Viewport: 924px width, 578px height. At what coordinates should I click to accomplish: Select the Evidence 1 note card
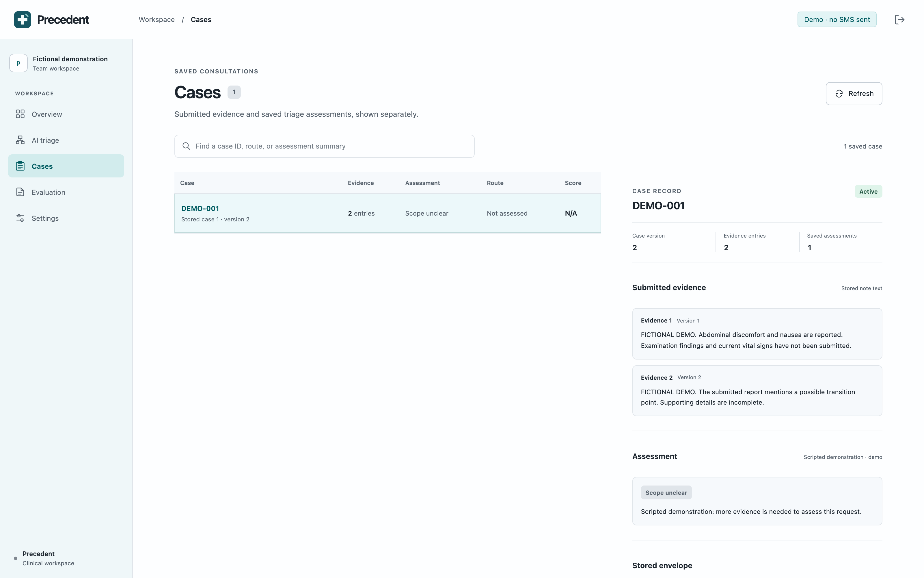757,334
